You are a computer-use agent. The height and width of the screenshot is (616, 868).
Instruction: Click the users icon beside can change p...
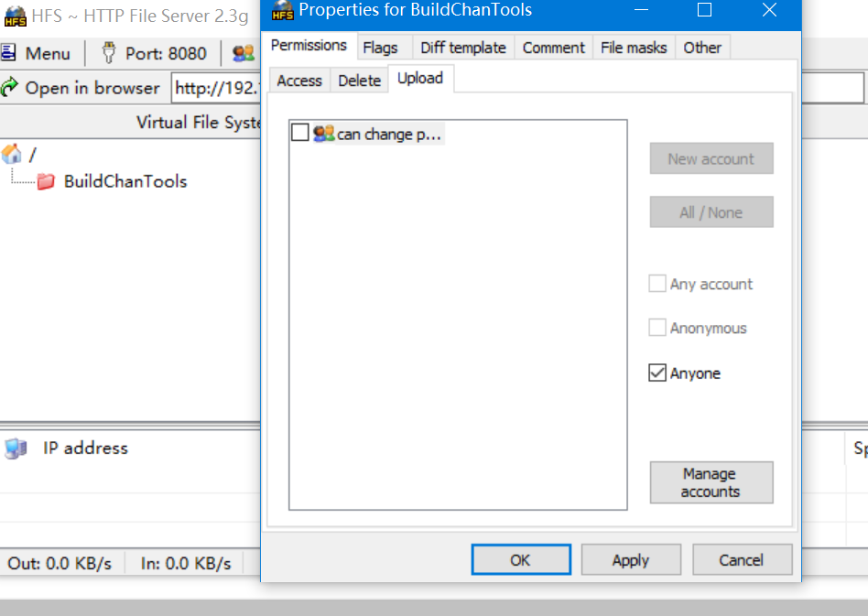pos(324,134)
